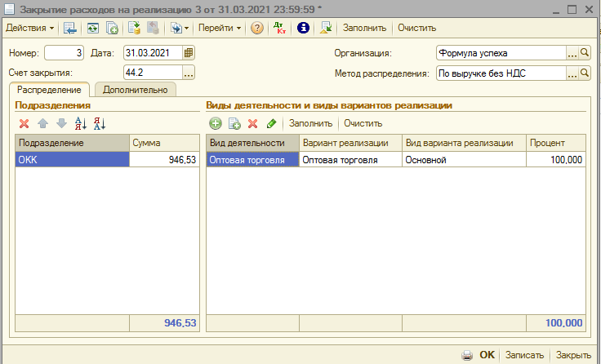Expand the Перейти dropdown menu
Screen dimensions: 601x364
(219, 28)
